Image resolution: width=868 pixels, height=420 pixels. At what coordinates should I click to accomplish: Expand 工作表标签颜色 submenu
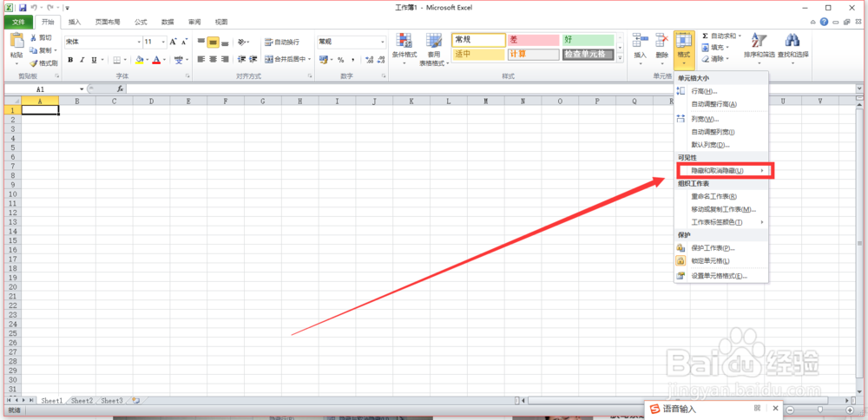click(720, 222)
